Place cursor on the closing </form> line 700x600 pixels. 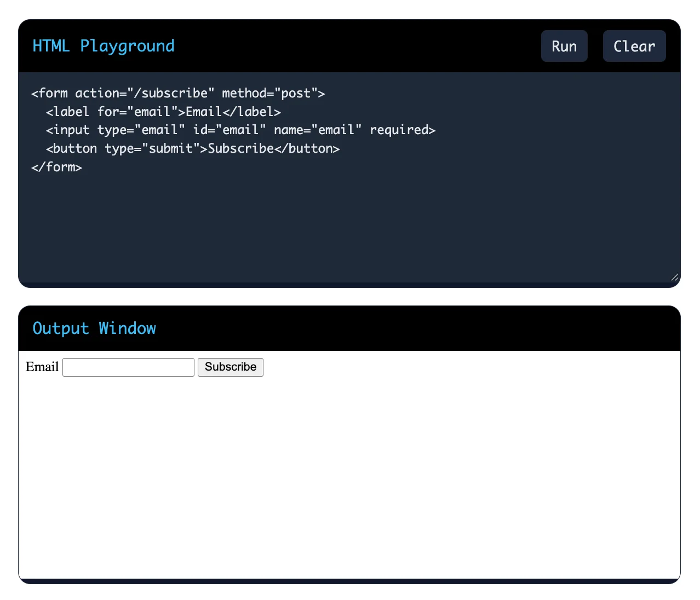(x=57, y=167)
